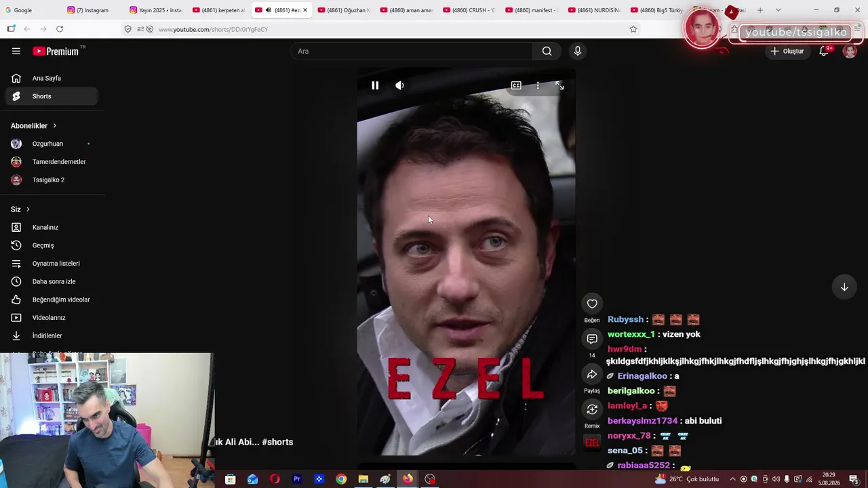Open the Windows notification center

(x=854, y=479)
